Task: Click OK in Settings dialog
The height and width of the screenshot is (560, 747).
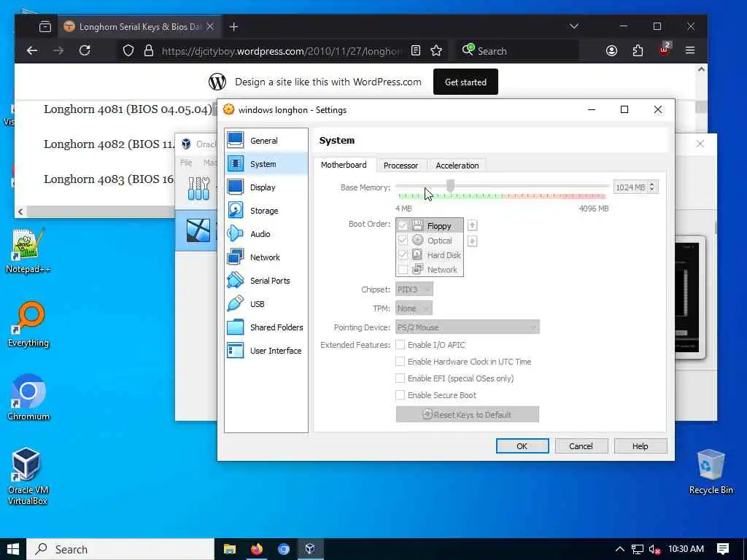Action: click(522, 446)
